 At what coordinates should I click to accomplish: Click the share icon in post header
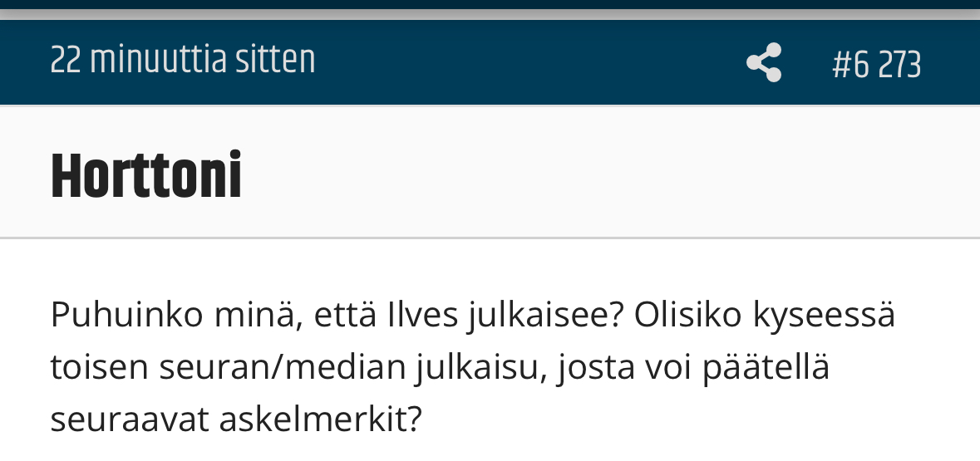[x=764, y=63]
